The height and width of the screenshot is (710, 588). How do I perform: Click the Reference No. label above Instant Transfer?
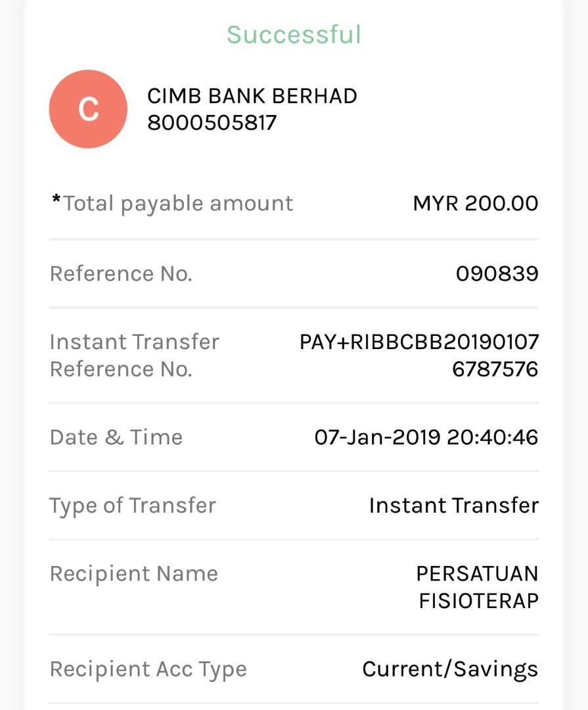pos(121,273)
